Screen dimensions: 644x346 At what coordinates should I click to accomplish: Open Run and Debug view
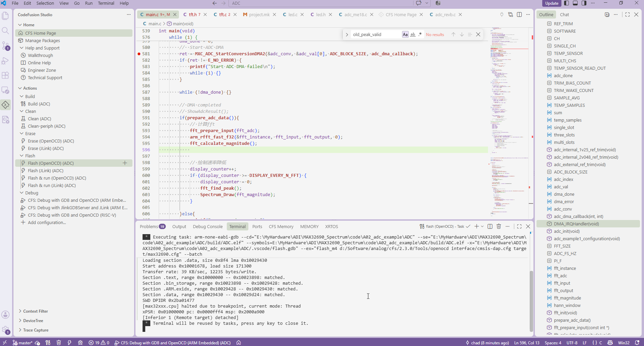tap(5, 60)
